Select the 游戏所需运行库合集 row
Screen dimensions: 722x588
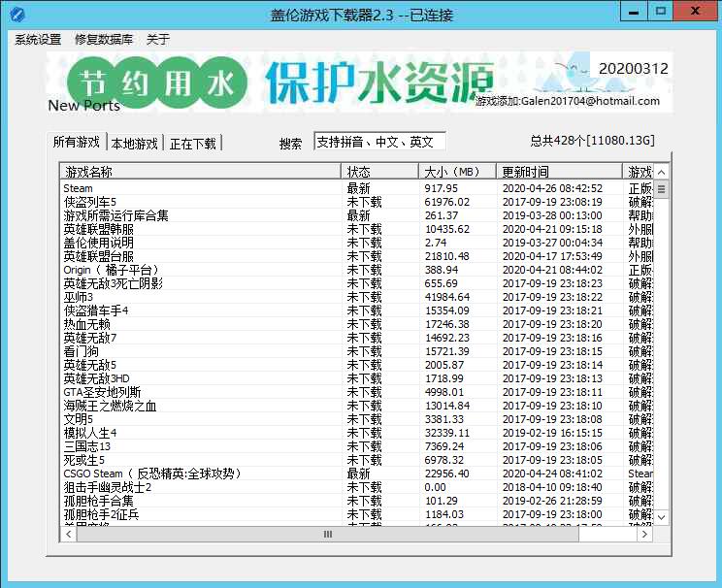coord(357,215)
